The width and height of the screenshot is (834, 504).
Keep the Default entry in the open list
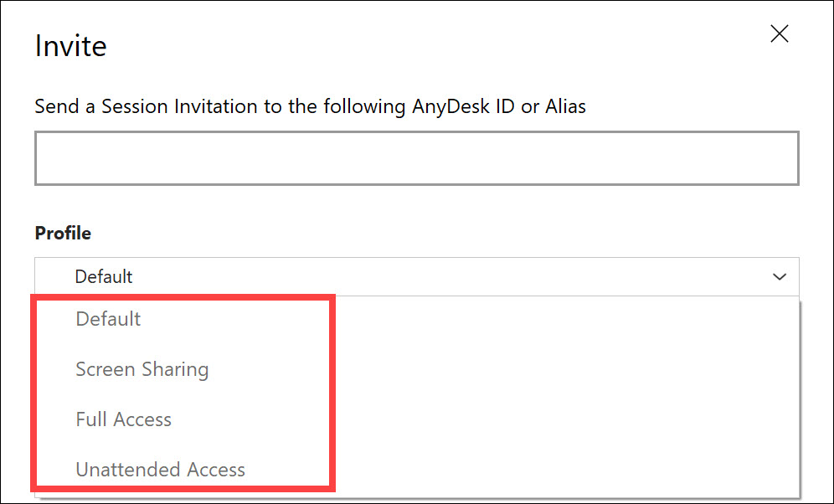click(108, 319)
